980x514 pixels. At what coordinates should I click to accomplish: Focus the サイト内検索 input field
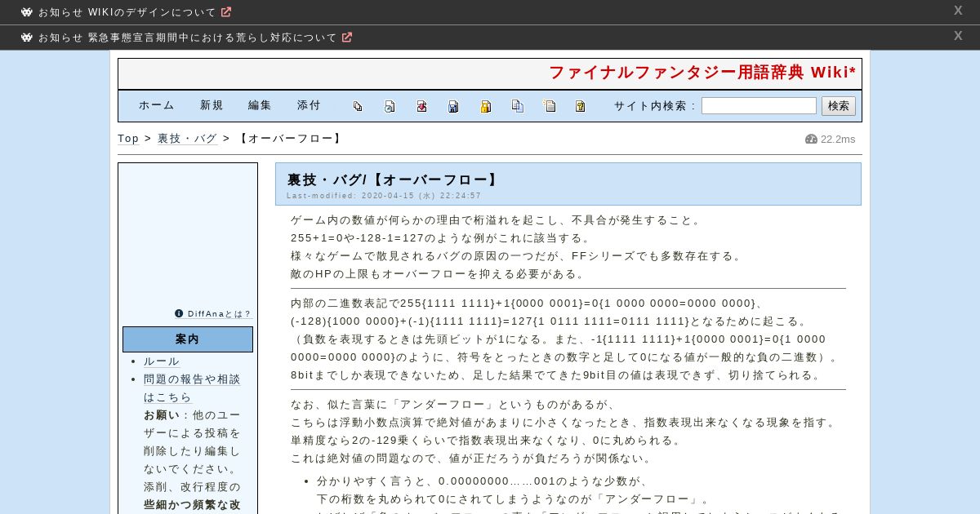(x=759, y=106)
